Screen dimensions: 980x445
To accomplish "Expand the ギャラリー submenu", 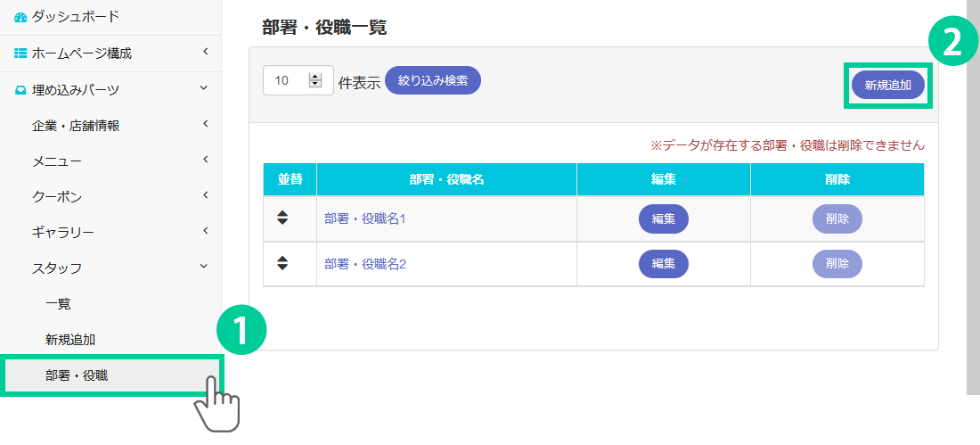I will pos(204,231).
